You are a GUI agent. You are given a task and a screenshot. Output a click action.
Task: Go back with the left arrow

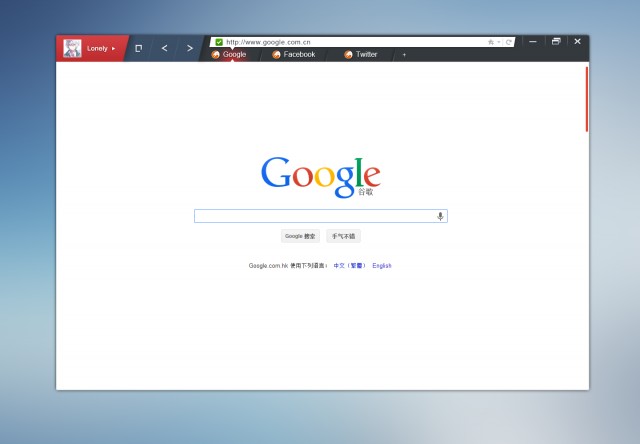[164, 48]
